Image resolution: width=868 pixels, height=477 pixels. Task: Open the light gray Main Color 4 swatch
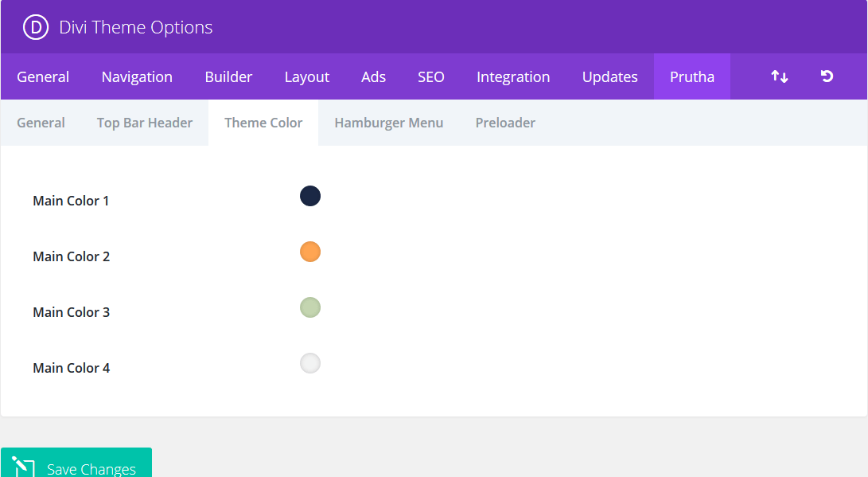[310, 363]
